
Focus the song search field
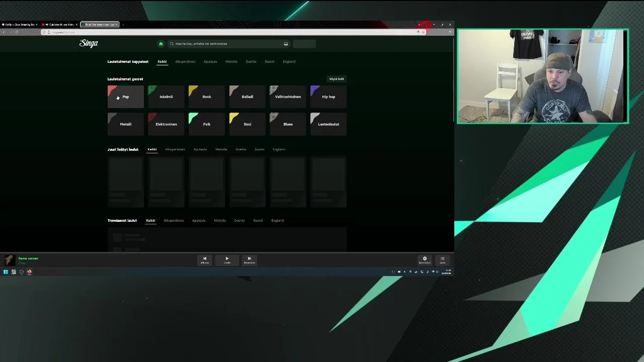(229, 44)
